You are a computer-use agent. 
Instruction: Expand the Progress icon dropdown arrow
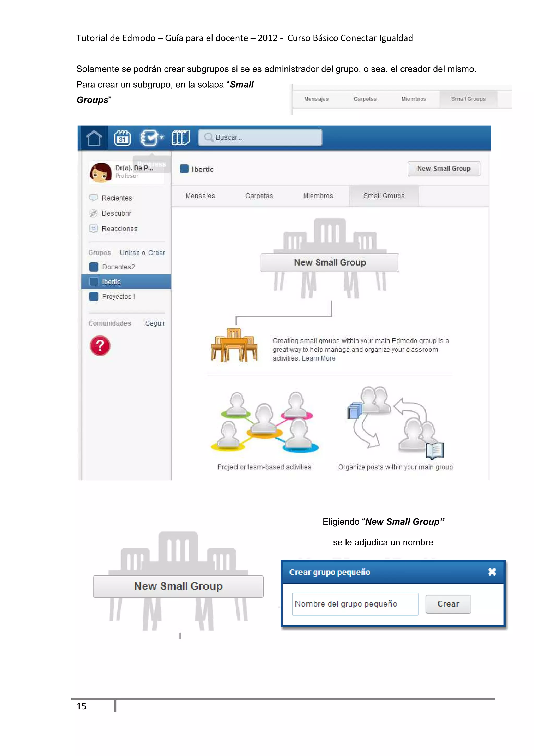click(161, 138)
